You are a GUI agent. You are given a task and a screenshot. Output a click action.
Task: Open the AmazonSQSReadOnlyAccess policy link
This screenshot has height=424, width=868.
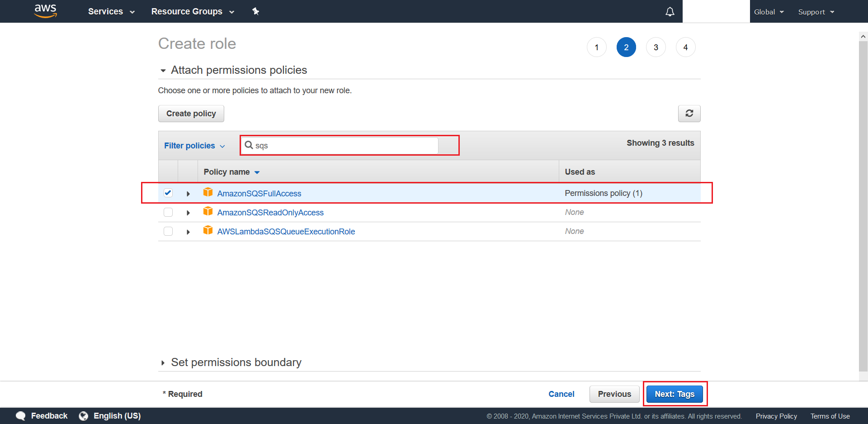[x=270, y=213]
